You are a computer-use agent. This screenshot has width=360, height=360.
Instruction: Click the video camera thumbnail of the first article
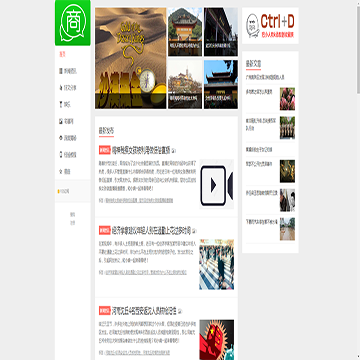217,184
